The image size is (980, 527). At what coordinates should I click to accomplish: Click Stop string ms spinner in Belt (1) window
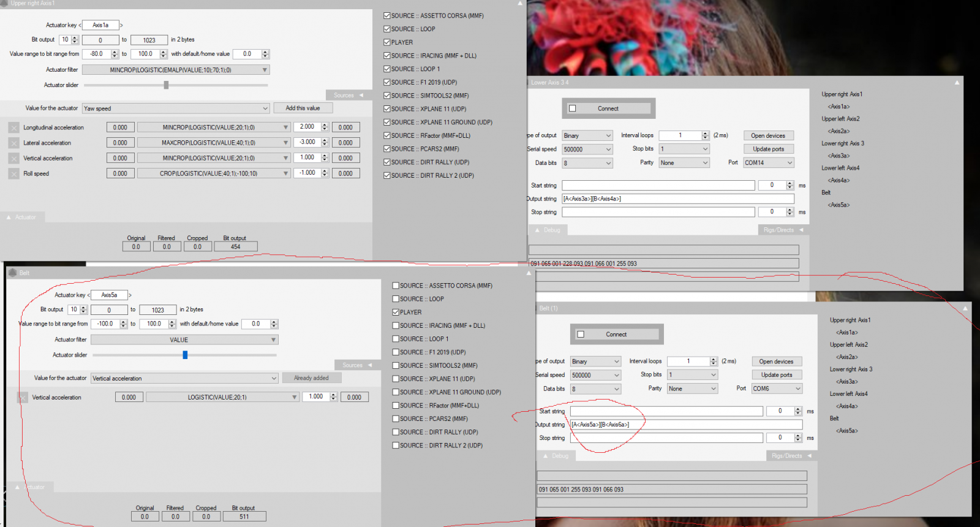[x=798, y=438]
